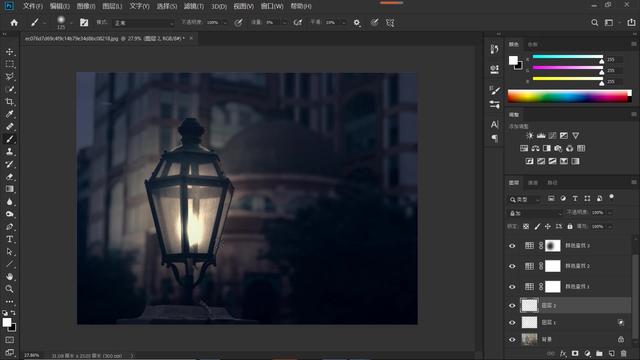
Task: Open the tool preset picker arrow
Action: pos(44,23)
